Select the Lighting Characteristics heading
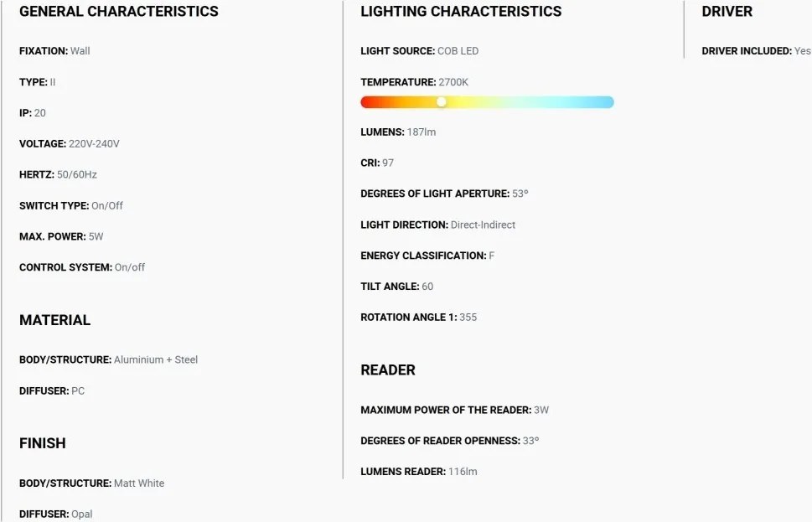812x522 pixels. click(x=461, y=12)
